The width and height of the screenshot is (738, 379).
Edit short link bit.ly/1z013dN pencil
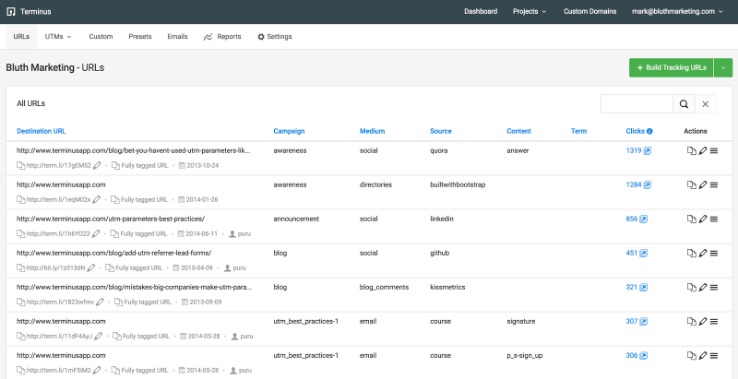point(91,268)
